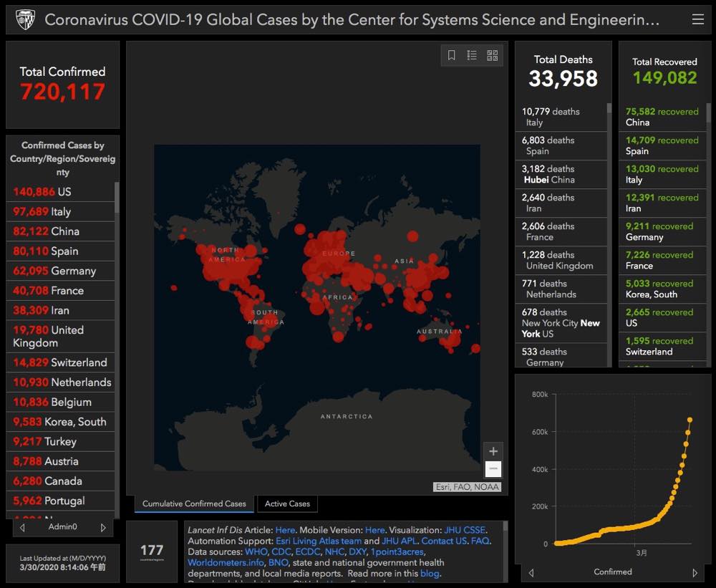The image size is (716, 588).
Task: Choose '80,110 Spain' confirmed row
Action: click(x=61, y=251)
